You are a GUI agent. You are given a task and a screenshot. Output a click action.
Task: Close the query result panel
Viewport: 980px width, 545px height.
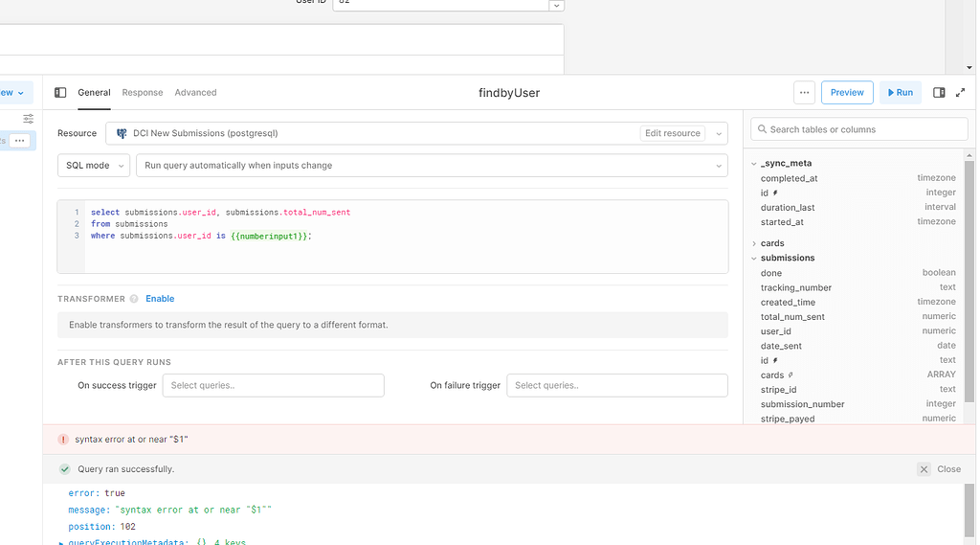[x=940, y=469]
